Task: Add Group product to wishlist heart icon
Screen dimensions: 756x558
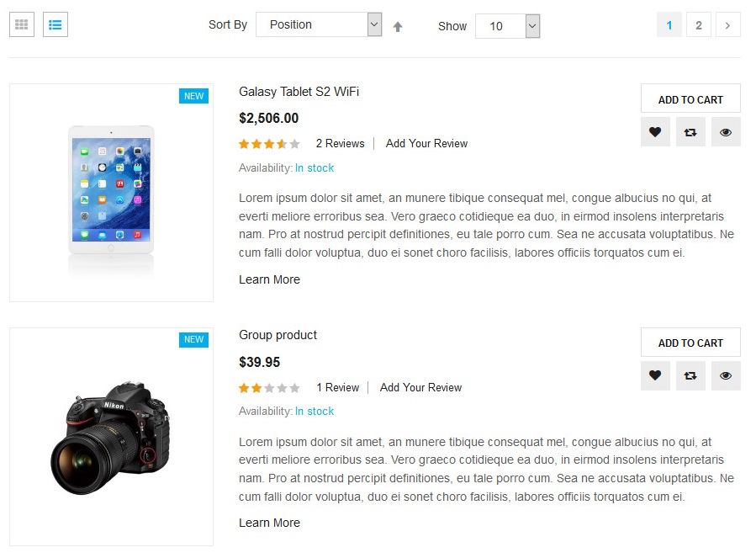Action: point(655,375)
